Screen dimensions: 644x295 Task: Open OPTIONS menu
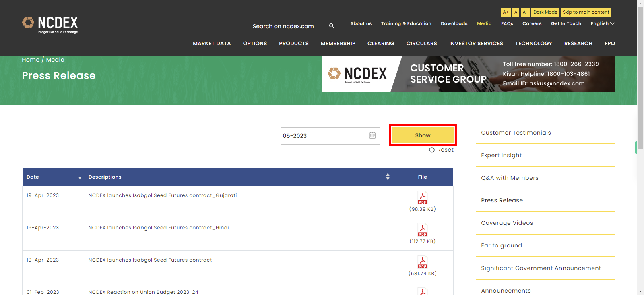[x=255, y=43]
